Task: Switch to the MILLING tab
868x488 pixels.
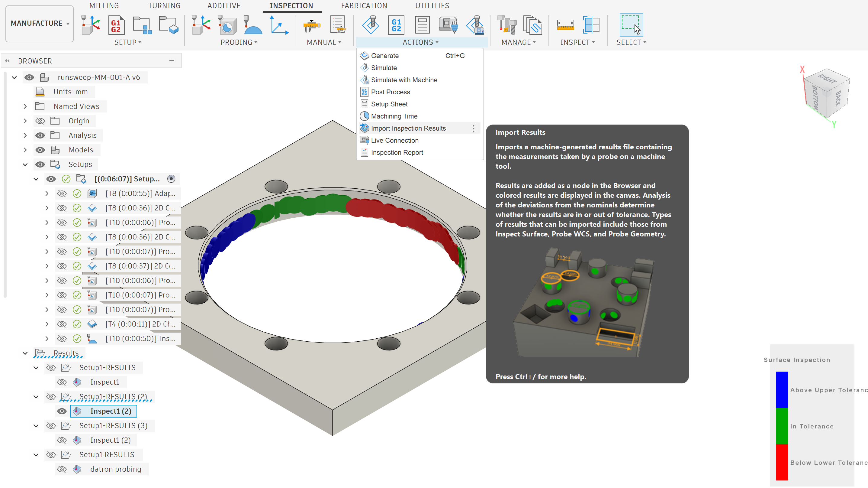Action: click(104, 6)
